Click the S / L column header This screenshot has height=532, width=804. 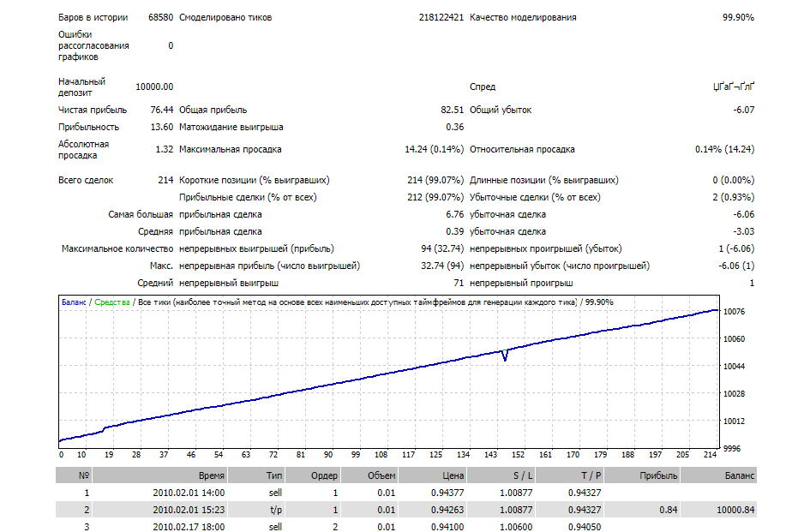point(501,475)
